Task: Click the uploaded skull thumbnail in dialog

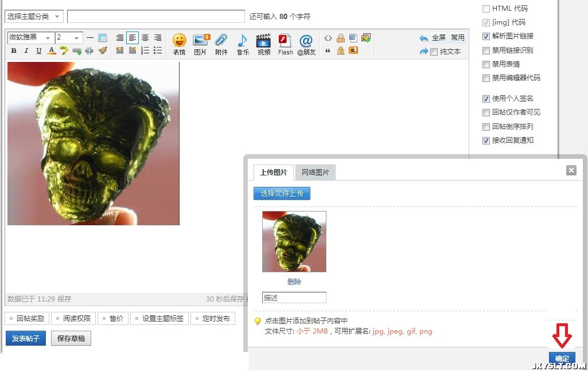Action: [x=294, y=241]
